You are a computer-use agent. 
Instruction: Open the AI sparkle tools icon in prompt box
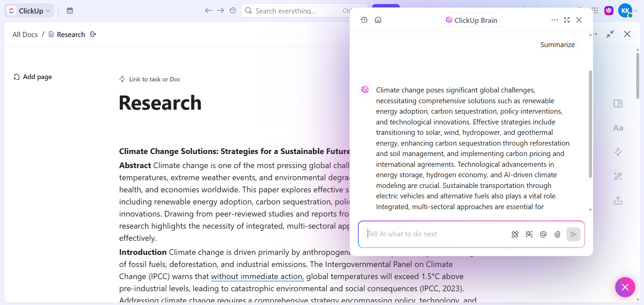pyautogui.click(x=529, y=234)
